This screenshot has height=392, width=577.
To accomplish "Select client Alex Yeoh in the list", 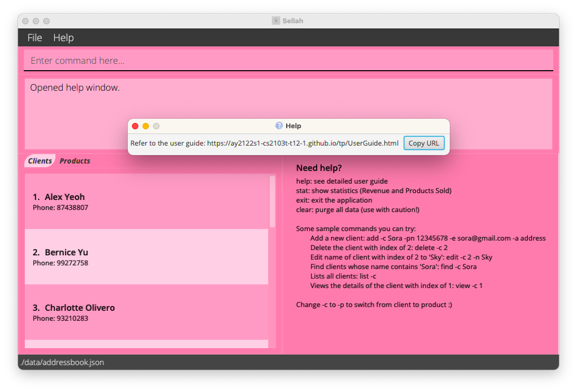I will tap(146, 202).
